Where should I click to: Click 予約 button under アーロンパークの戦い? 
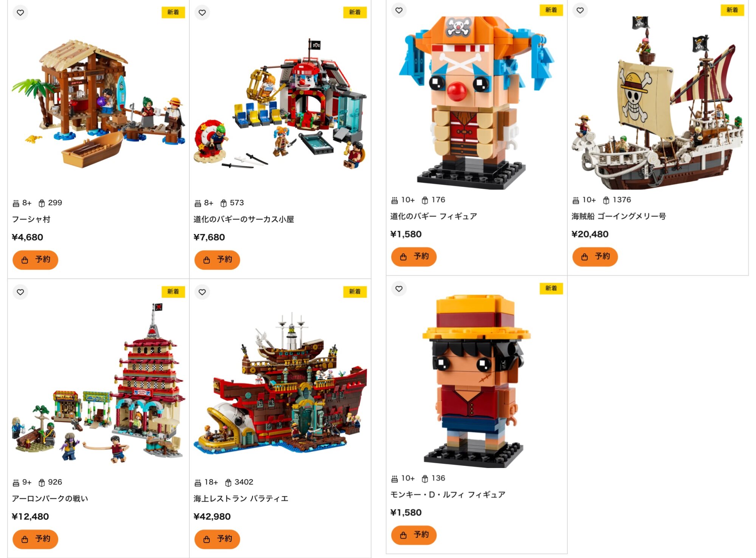click(35, 539)
